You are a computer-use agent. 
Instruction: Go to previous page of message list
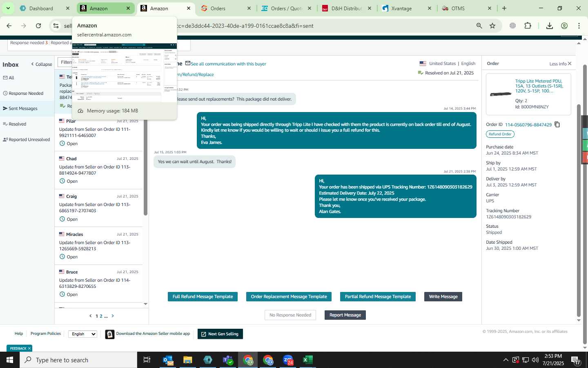pos(91,316)
